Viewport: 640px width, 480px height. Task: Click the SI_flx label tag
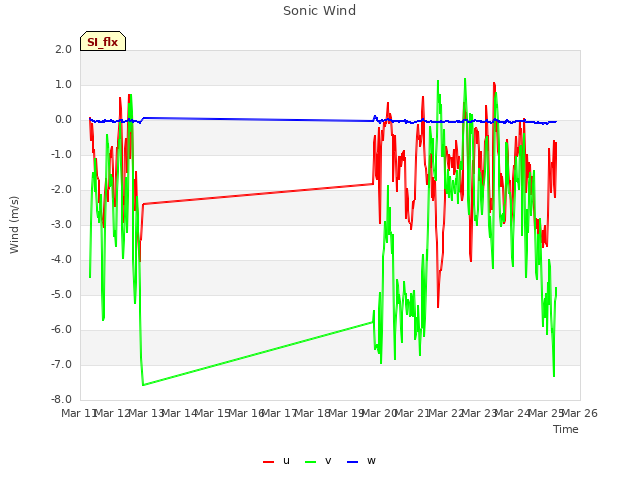click(103, 41)
